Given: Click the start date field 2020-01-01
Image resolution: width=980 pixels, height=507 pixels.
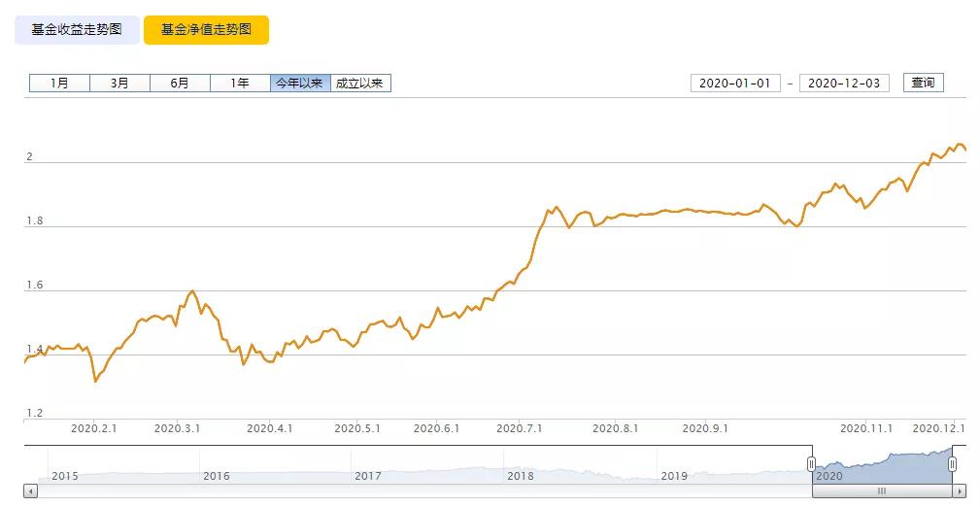Looking at the screenshot, I should tap(735, 84).
